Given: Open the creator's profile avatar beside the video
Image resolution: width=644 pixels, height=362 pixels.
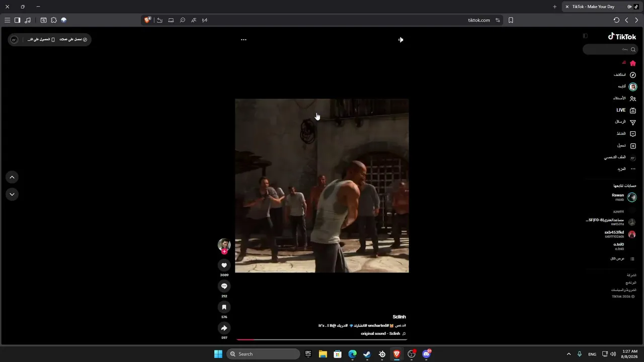Looking at the screenshot, I should click(x=224, y=244).
